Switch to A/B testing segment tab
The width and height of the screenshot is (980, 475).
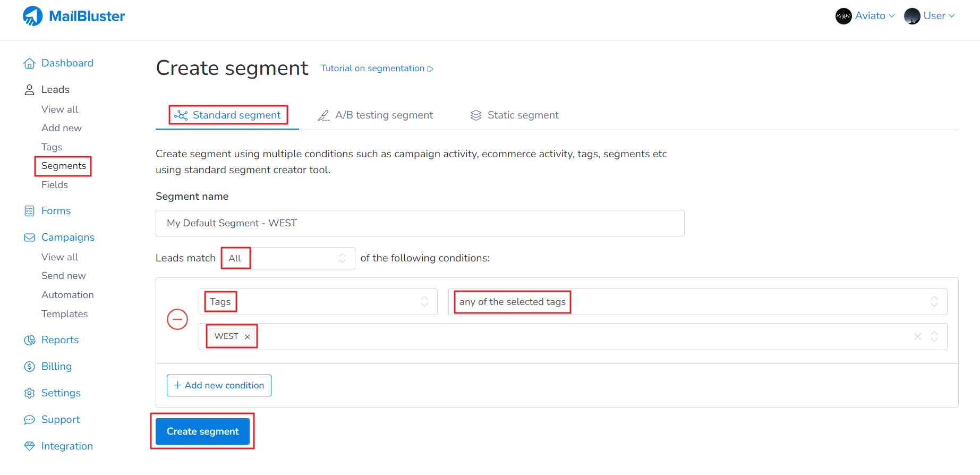pyautogui.click(x=375, y=115)
